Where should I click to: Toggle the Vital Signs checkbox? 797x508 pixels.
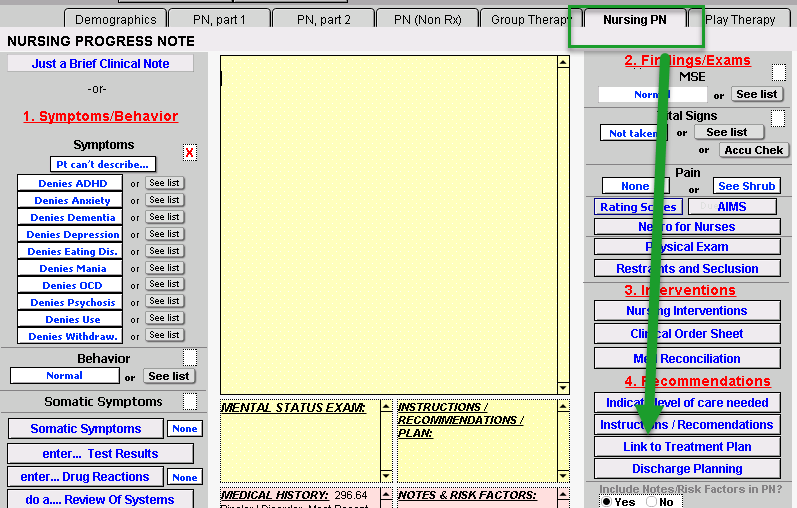(778, 118)
